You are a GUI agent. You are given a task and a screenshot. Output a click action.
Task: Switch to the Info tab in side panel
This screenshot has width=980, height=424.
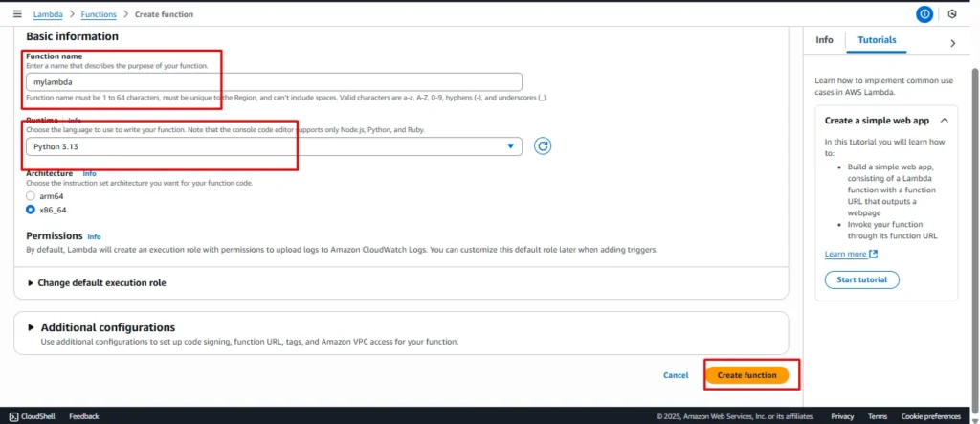[x=824, y=40]
